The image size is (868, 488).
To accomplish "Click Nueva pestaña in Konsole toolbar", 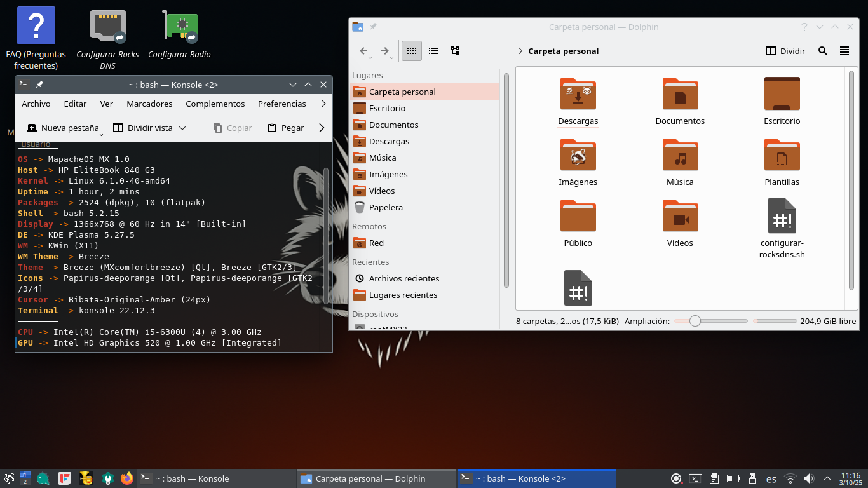I will pos(62,128).
